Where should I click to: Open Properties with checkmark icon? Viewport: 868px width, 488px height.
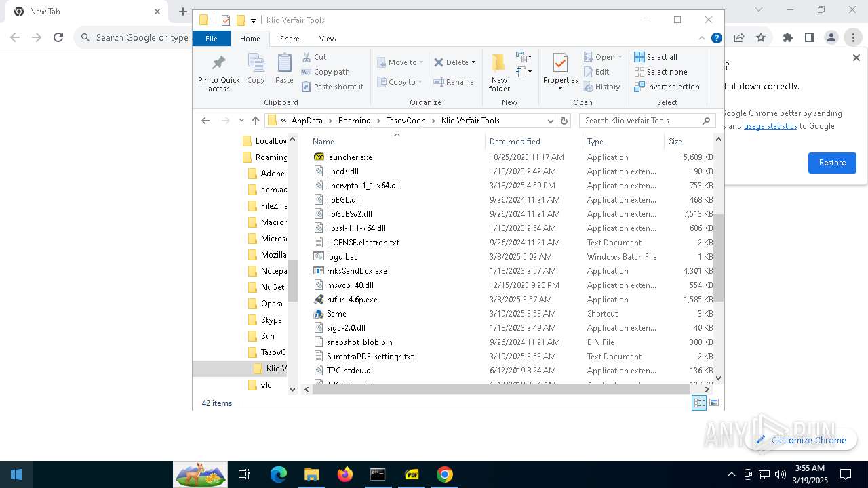(x=560, y=73)
